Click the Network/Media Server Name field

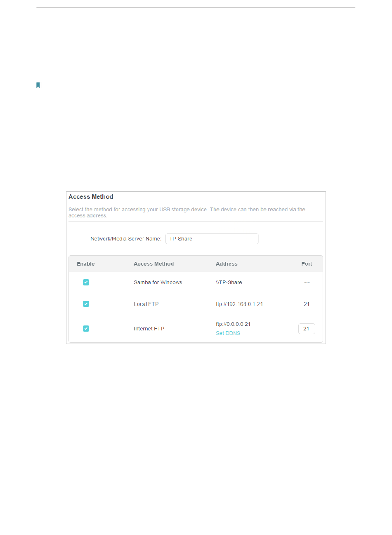212,239
